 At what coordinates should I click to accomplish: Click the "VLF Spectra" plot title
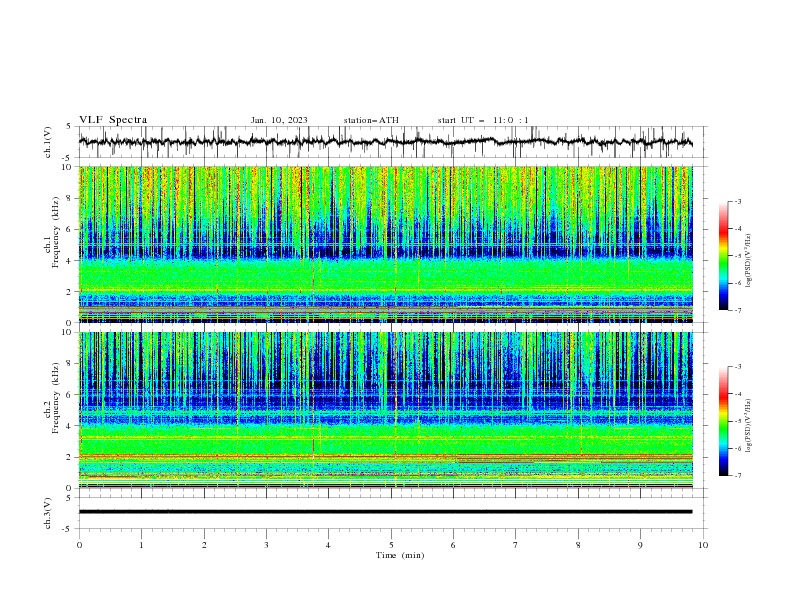(x=113, y=120)
